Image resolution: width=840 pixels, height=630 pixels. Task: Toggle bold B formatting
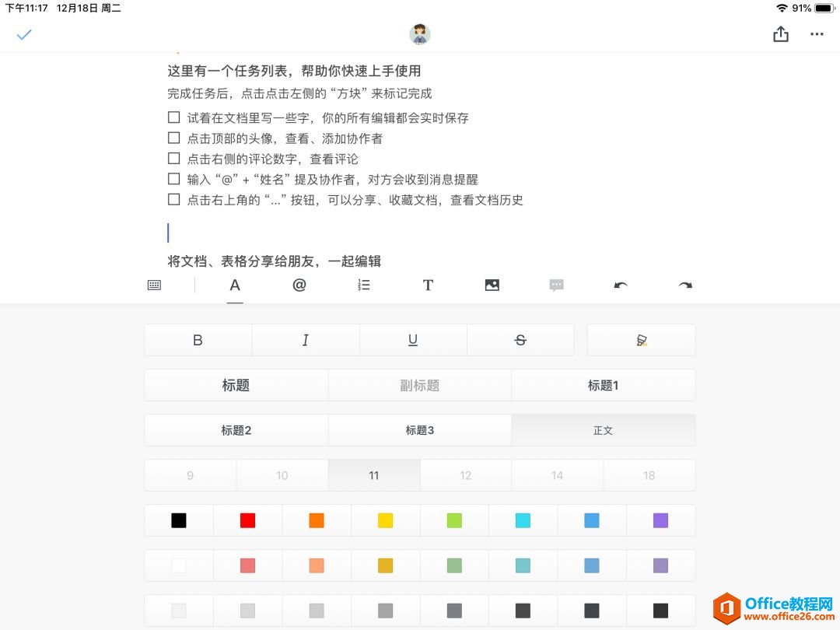198,340
